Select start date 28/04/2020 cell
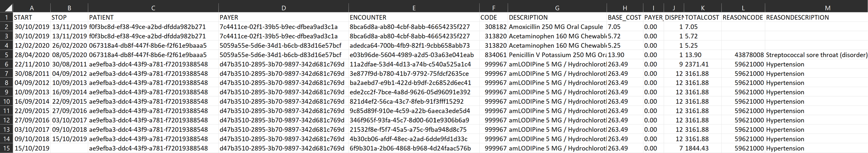Image resolution: width=868 pixels, height=153 pixels. coord(32,55)
